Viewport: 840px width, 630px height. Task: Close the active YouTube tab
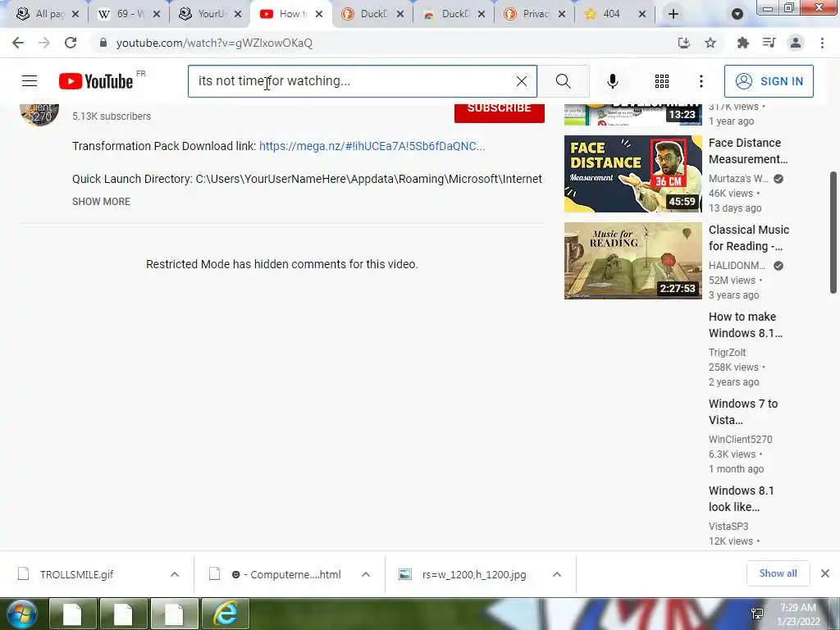click(x=319, y=14)
